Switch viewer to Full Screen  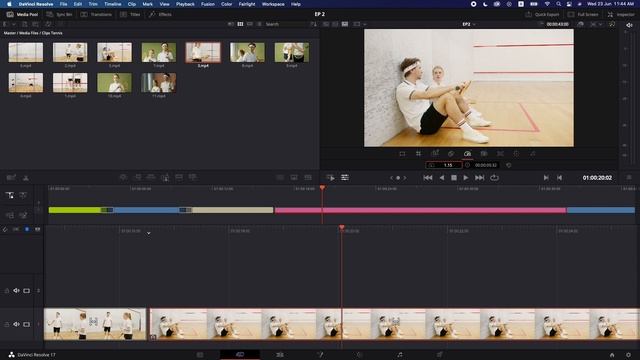[583, 14]
